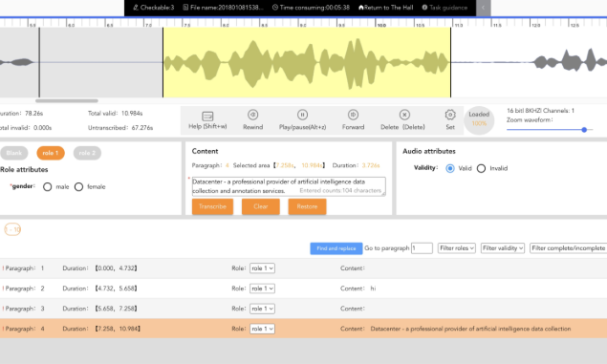Click Total valid 10.984s value
This screenshot has width=607, height=364.
tap(132, 114)
